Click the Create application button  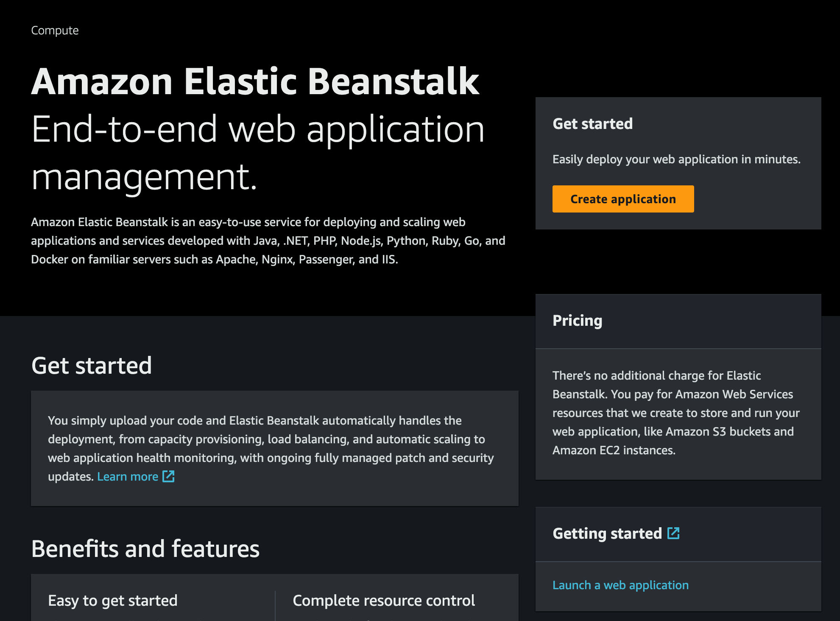point(623,199)
